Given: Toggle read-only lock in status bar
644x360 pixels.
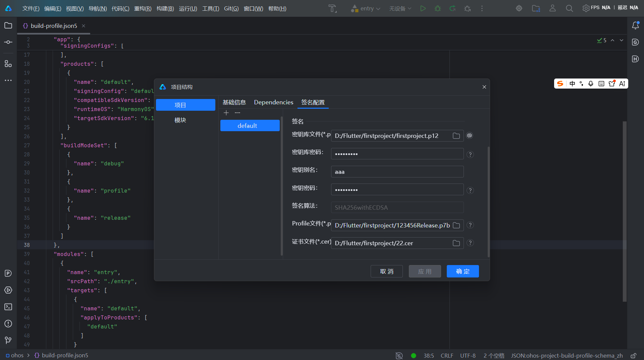Looking at the screenshot, I should [634, 356].
